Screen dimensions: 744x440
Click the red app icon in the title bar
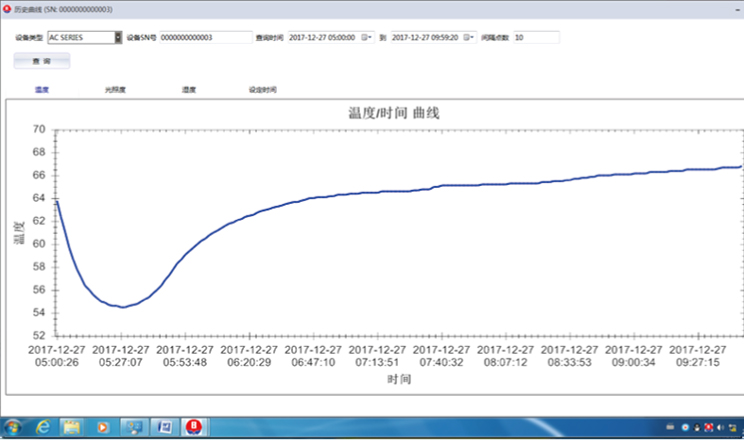[x=6, y=8]
